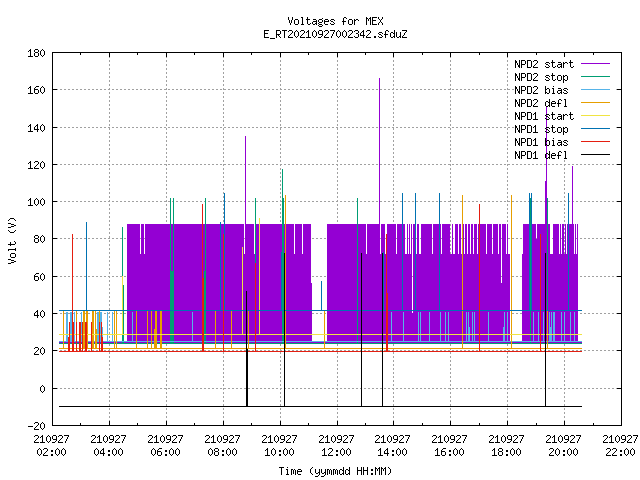Select the NPD1 defl legend entry
Image resolution: width=640 pixels, height=480 pixels.
point(561,156)
